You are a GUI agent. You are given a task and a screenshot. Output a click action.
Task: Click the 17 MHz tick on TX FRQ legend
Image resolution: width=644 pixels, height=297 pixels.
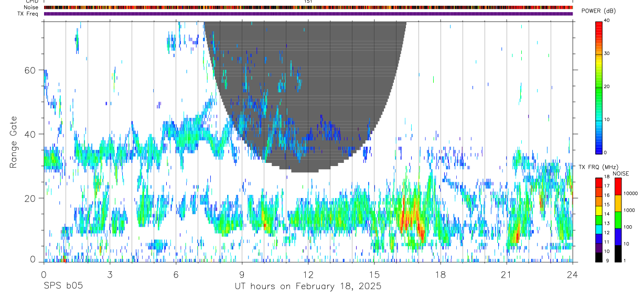click(607, 186)
